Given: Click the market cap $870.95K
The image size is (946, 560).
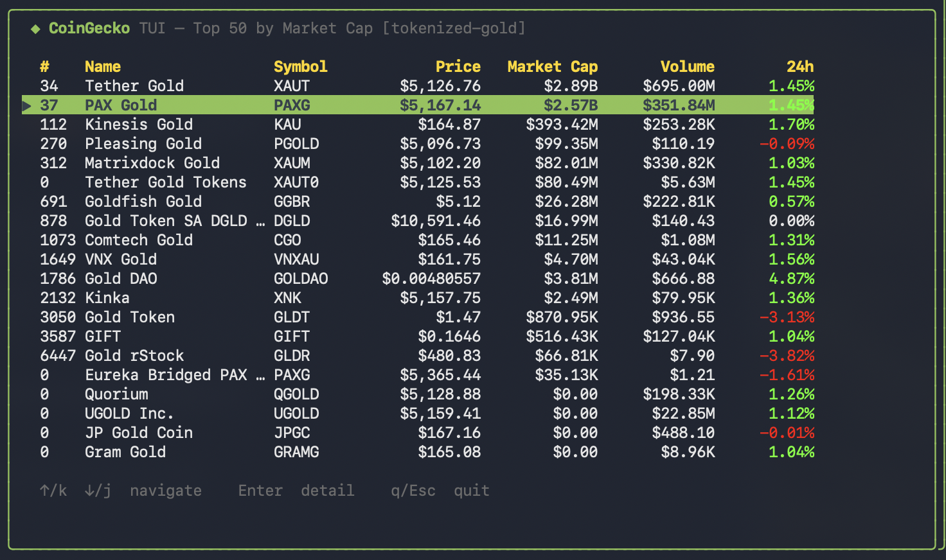Looking at the screenshot, I should click(x=562, y=317).
